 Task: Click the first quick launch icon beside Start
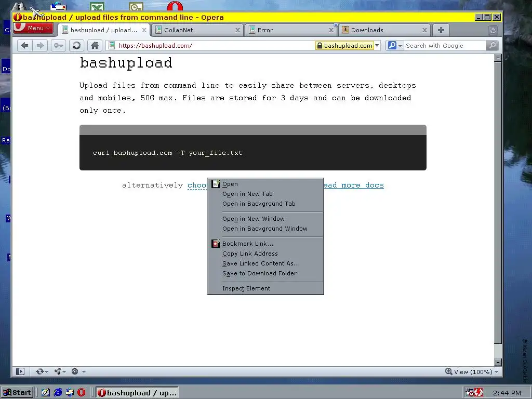(46, 393)
